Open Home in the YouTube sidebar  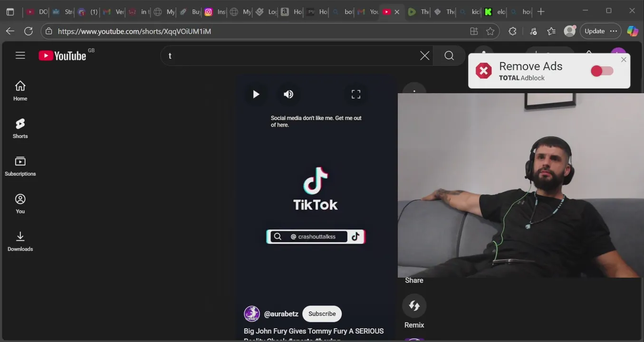(20, 91)
